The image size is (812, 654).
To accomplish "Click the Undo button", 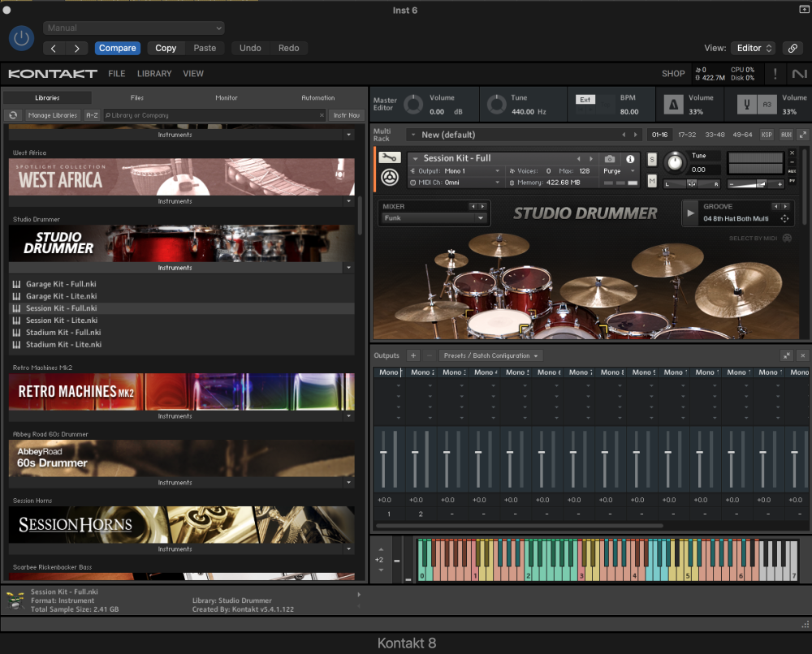I will pos(250,48).
